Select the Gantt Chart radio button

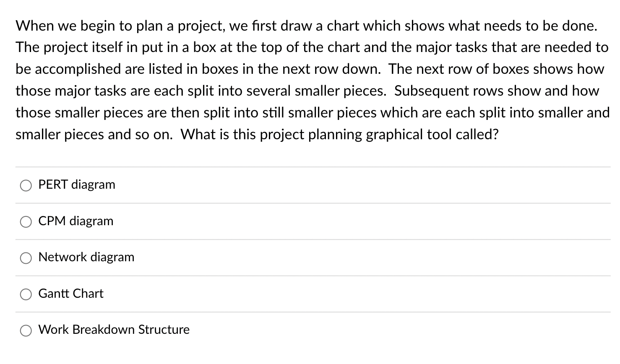26,294
